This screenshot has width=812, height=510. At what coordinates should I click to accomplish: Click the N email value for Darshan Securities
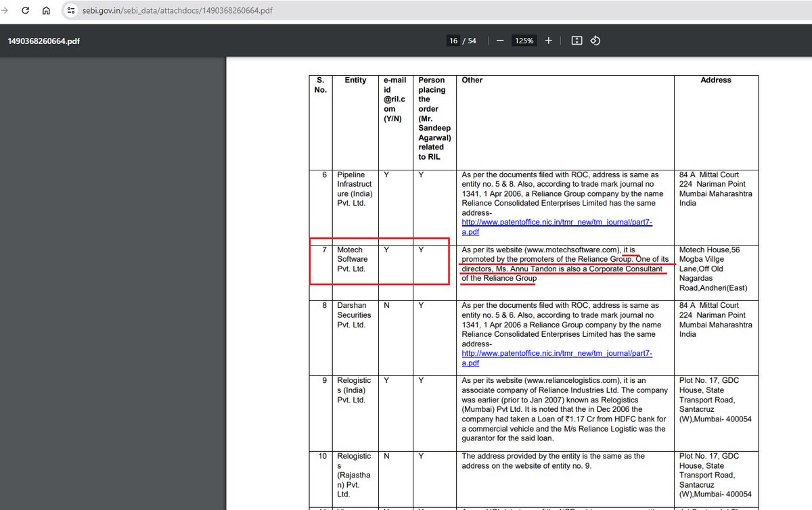pos(386,305)
